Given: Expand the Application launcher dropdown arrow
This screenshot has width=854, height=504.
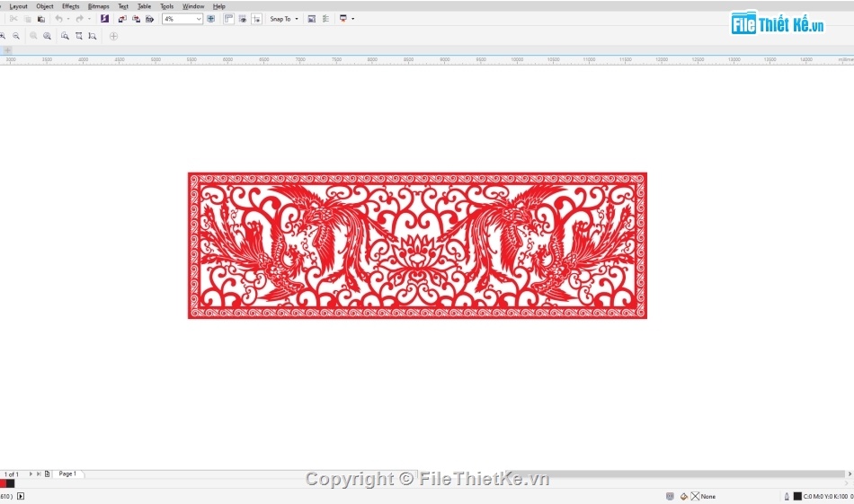Looking at the screenshot, I should coord(353,19).
